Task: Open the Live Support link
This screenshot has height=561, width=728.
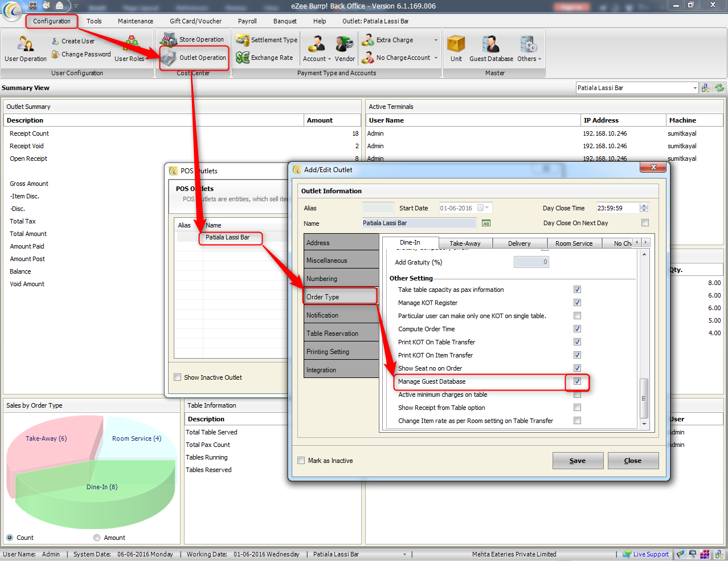Action: click(651, 554)
